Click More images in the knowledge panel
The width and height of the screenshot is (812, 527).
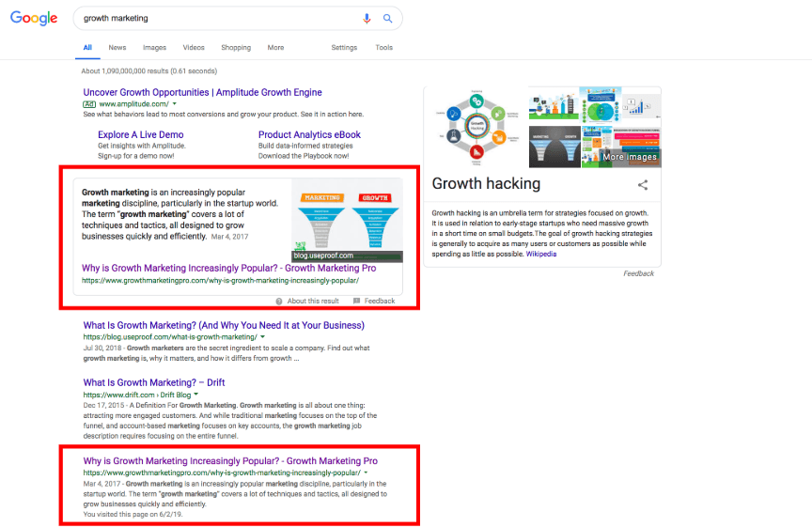click(630, 157)
